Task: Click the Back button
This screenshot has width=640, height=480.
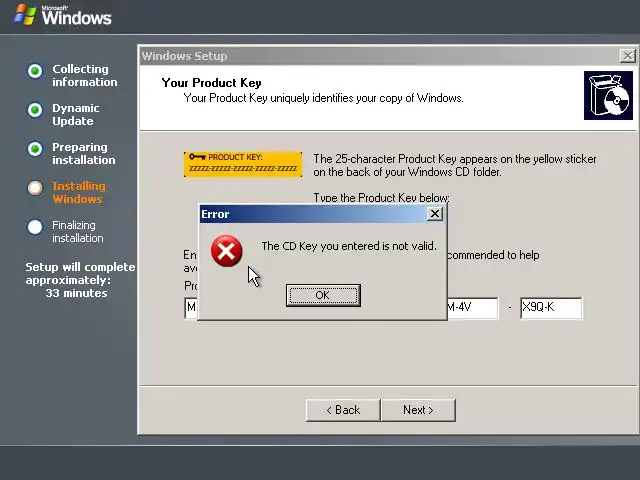Action: point(343,410)
